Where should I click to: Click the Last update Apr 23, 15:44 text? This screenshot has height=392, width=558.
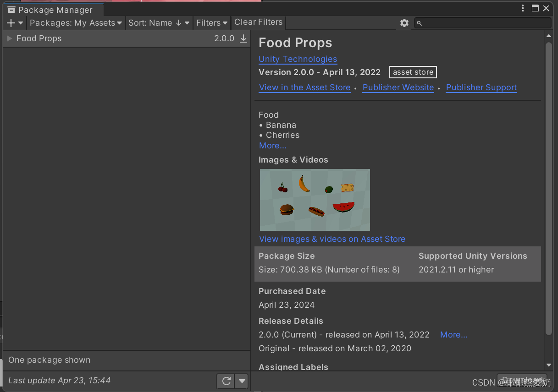point(60,381)
